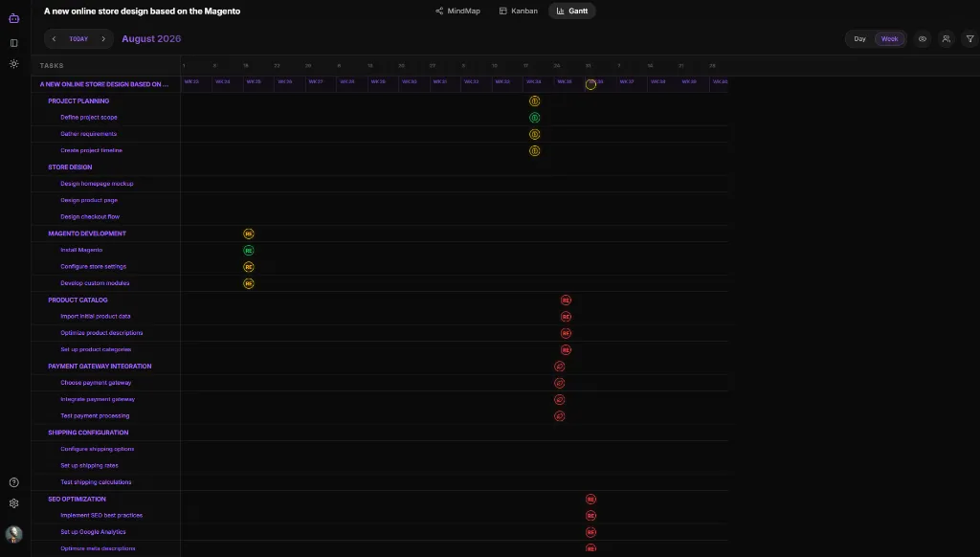980x557 pixels.
Task: Select the SHIPPING CONFIGURATION group row
Action: click(88, 433)
